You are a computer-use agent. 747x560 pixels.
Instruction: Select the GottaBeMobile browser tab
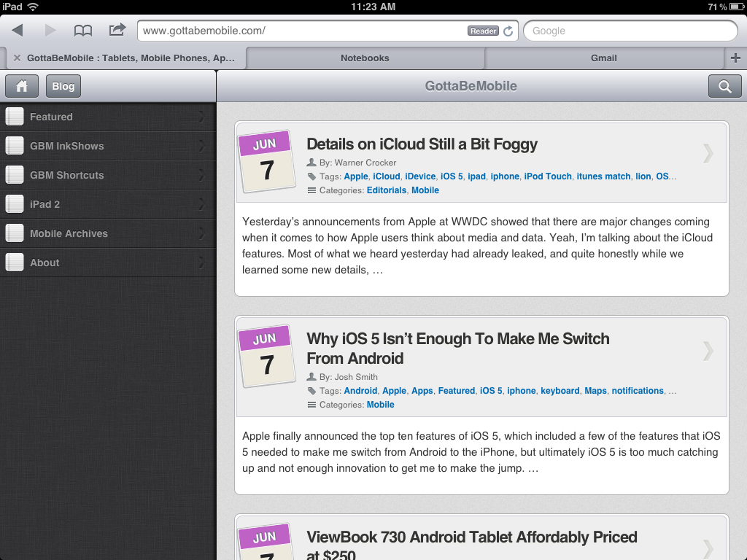[125, 58]
